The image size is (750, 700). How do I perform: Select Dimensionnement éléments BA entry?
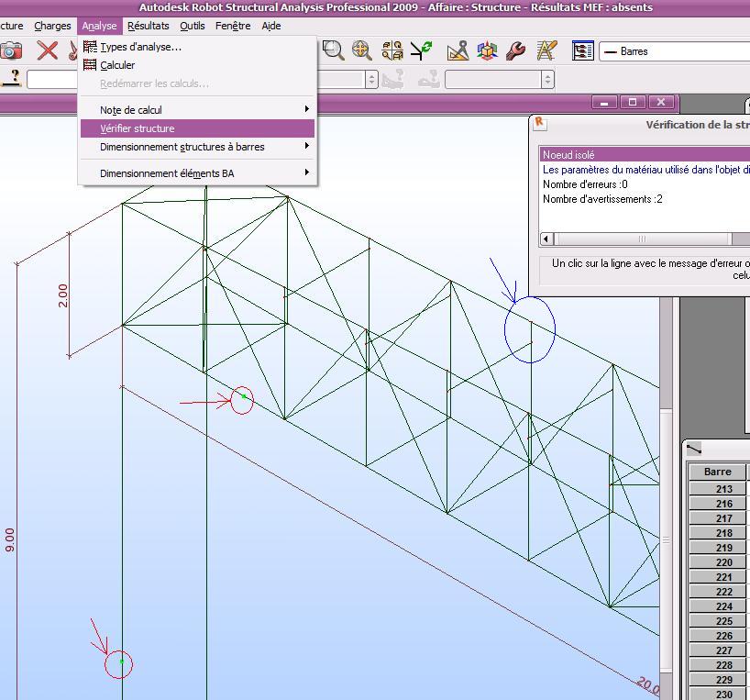pos(197,173)
